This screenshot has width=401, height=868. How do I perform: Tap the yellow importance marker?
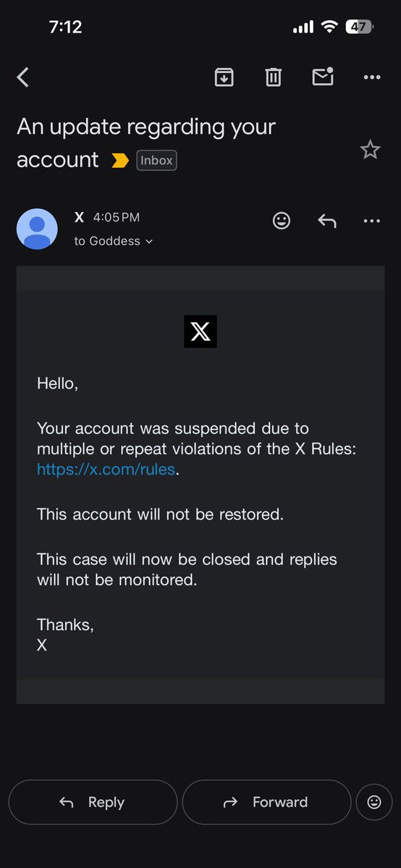pos(119,161)
